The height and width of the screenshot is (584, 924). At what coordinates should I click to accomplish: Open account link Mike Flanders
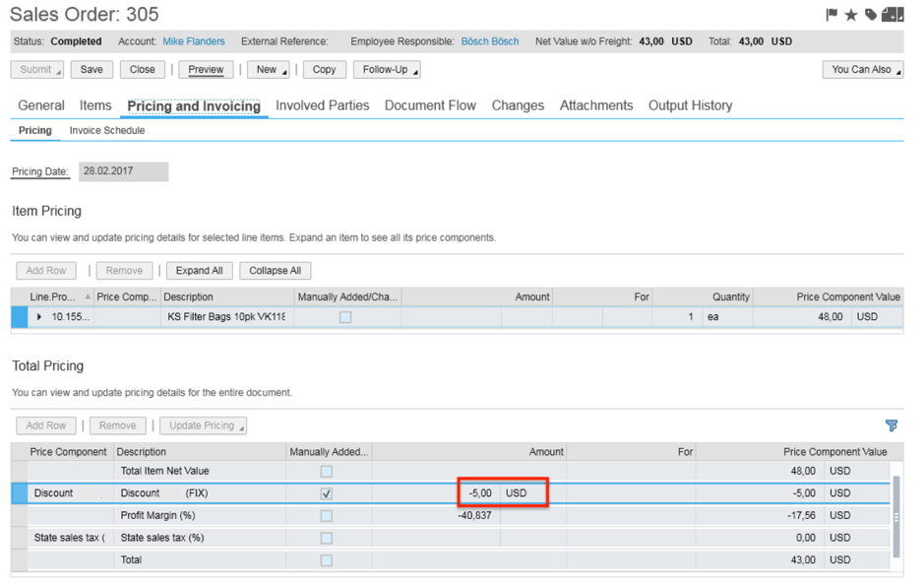click(193, 41)
